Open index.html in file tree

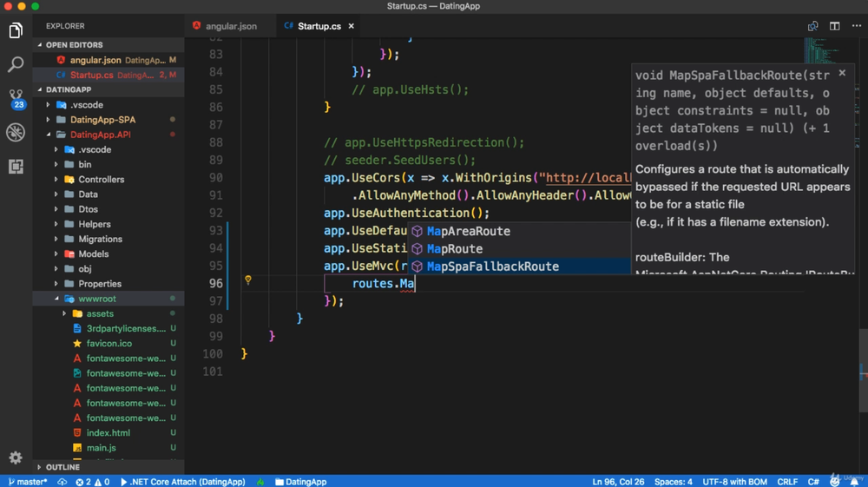108,433
